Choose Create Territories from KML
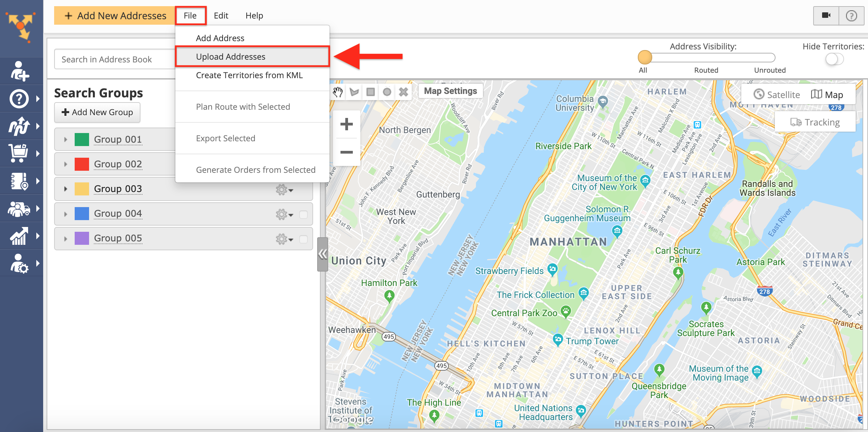This screenshot has height=432, width=868. click(252, 75)
